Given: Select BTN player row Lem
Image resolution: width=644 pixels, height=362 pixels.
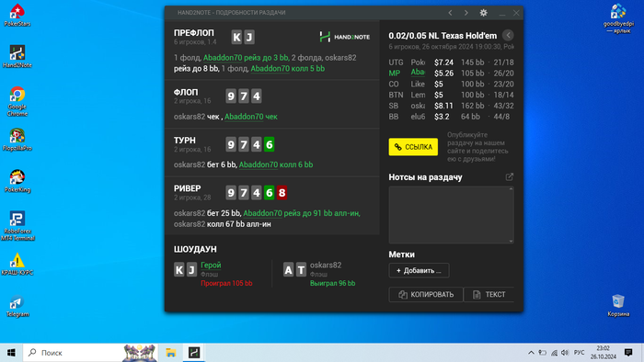Looking at the screenshot, I should tap(451, 95).
